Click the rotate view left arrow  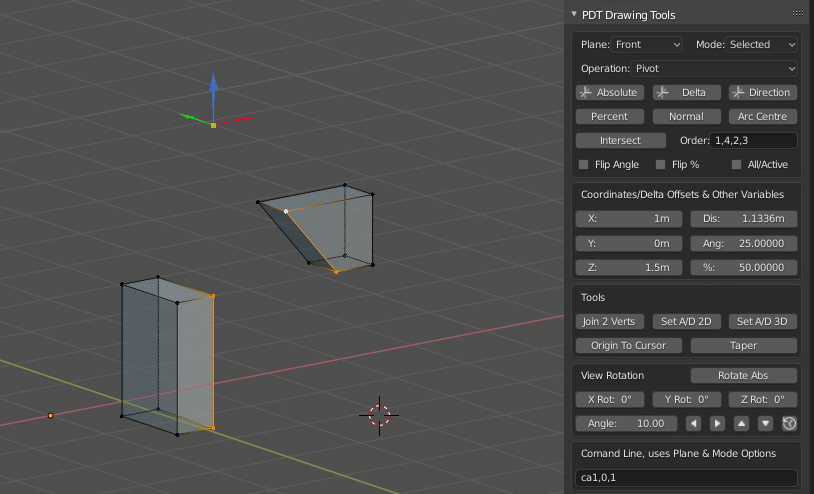pyautogui.click(x=693, y=423)
